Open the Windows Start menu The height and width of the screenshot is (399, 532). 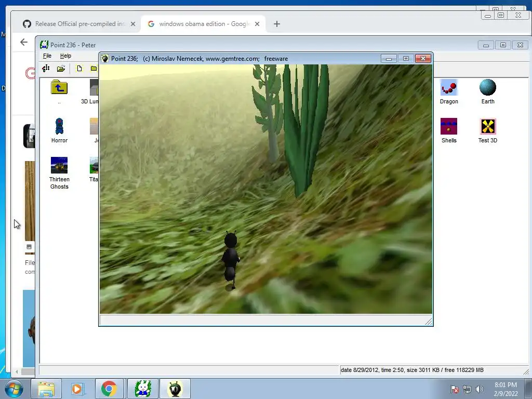14,389
